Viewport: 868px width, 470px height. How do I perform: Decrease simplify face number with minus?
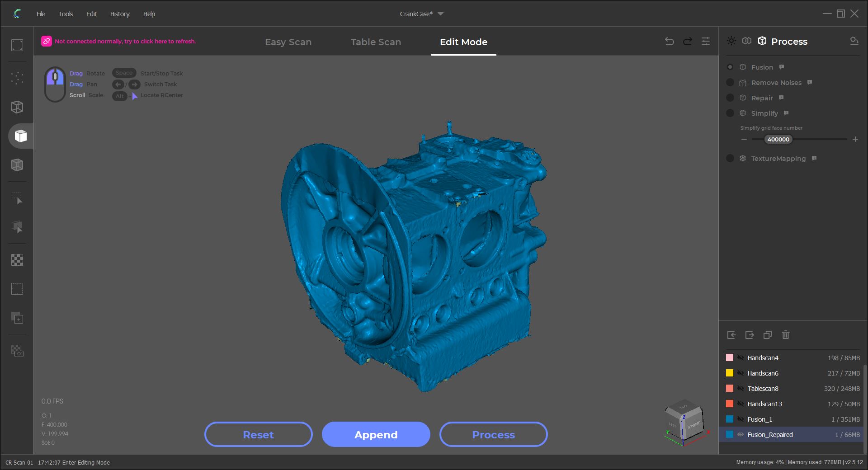pos(744,139)
